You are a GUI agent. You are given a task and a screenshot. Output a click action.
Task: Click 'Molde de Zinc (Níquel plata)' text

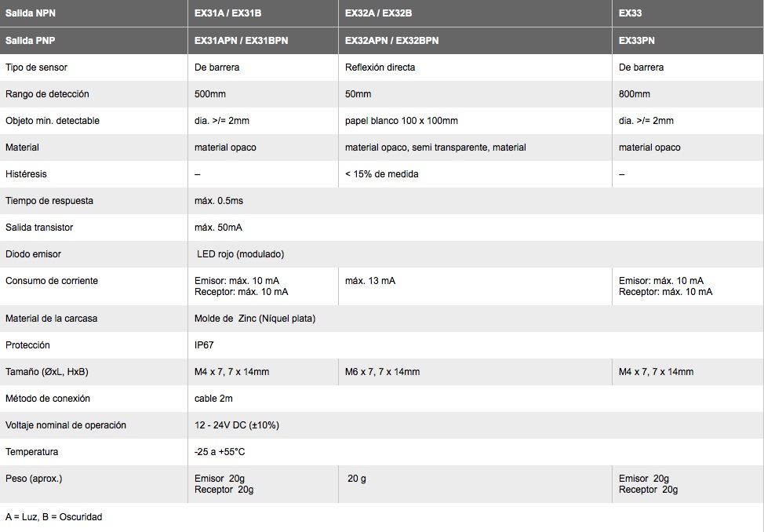[255, 319]
